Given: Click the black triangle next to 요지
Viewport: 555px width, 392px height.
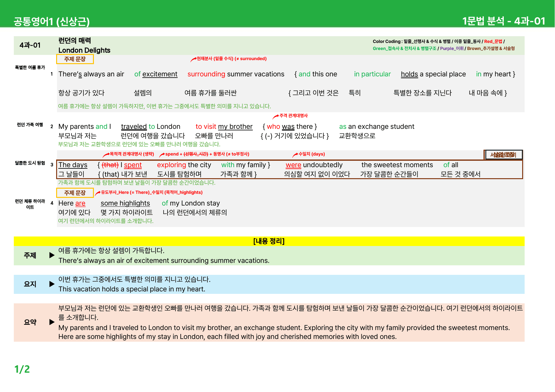Looking at the screenshot, I should pos(52,284).
